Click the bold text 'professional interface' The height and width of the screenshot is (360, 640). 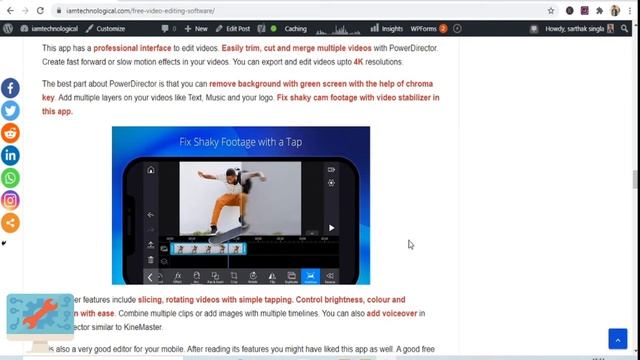pos(132,48)
